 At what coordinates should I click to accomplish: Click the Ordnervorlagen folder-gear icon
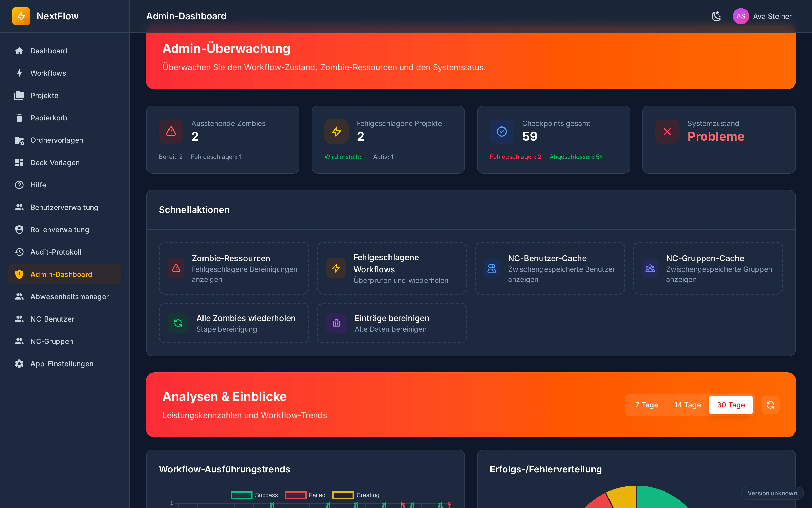(x=19, y=140)
